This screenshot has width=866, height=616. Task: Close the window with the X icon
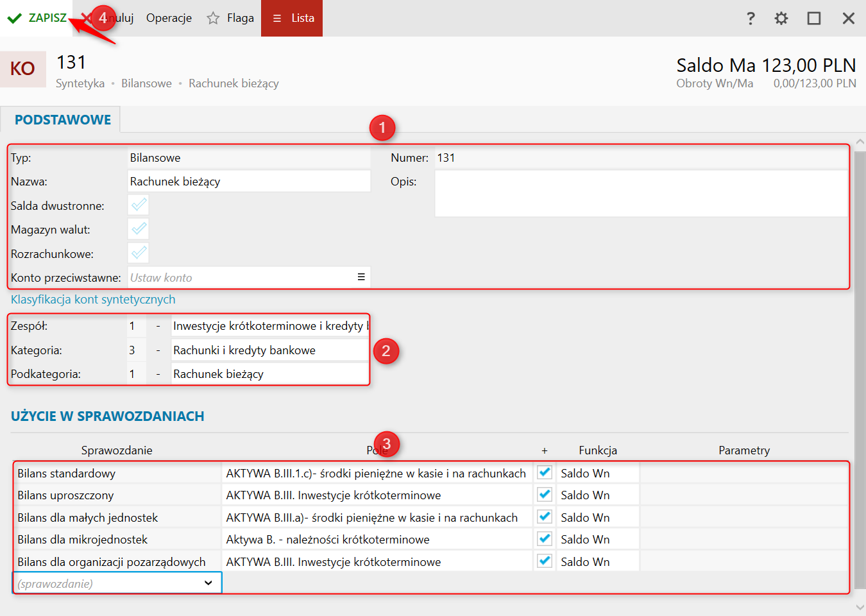point(848,19)
